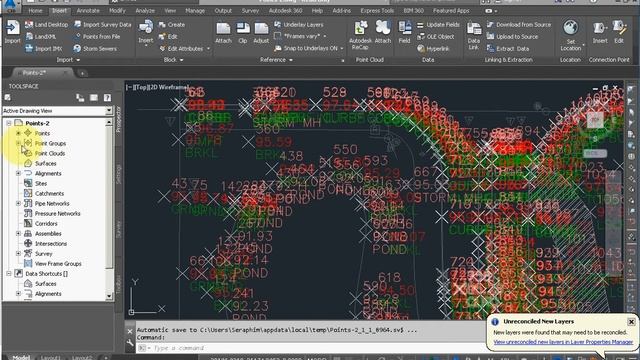The image size is (640, 360).
Task: Choose LandXML import
Action: click(x=40, y=36)
